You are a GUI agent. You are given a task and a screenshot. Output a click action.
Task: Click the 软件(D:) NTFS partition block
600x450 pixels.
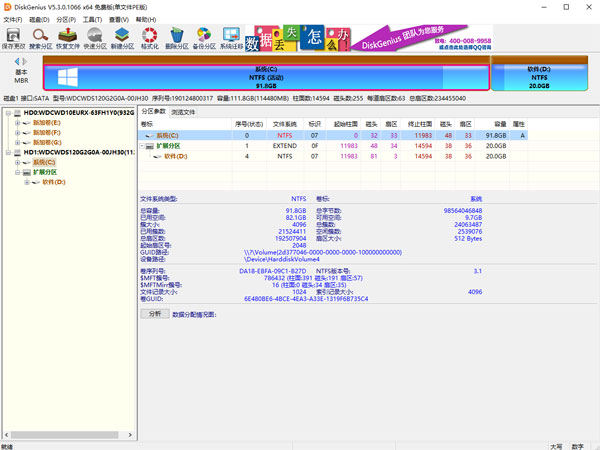539,77
